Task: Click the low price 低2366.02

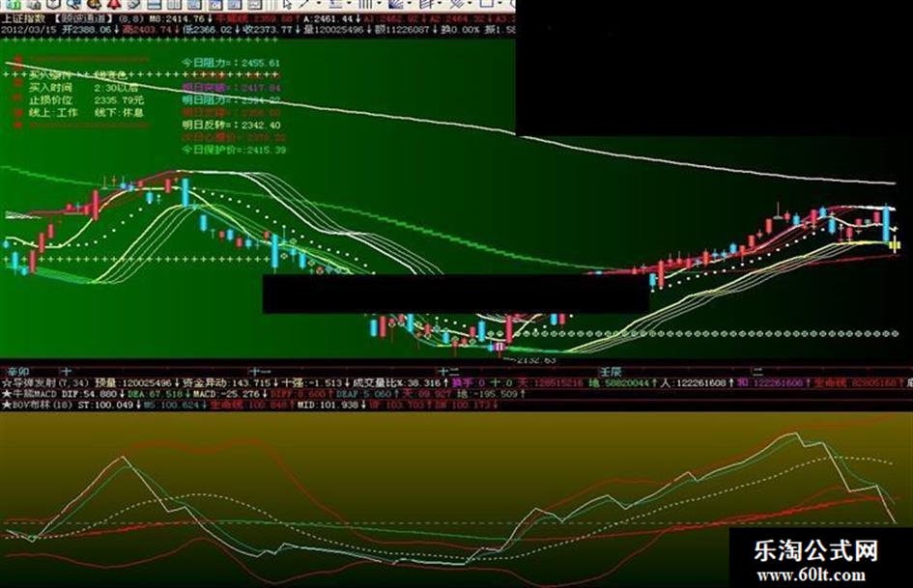Action: [x=206, y=29]
